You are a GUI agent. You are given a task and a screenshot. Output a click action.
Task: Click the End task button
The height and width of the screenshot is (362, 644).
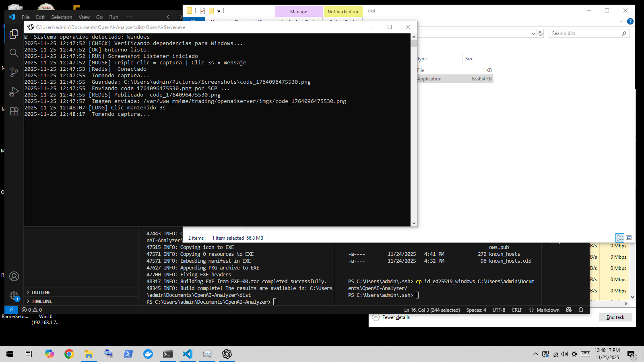[615, 317]
